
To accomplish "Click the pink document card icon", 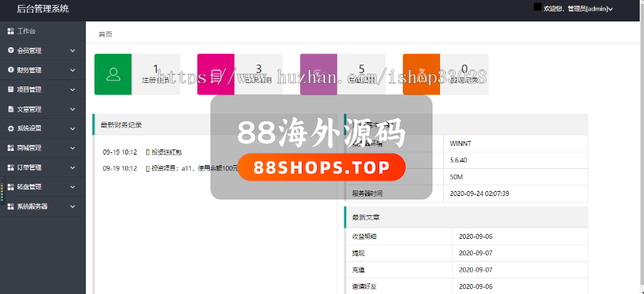I will [215, 74].
